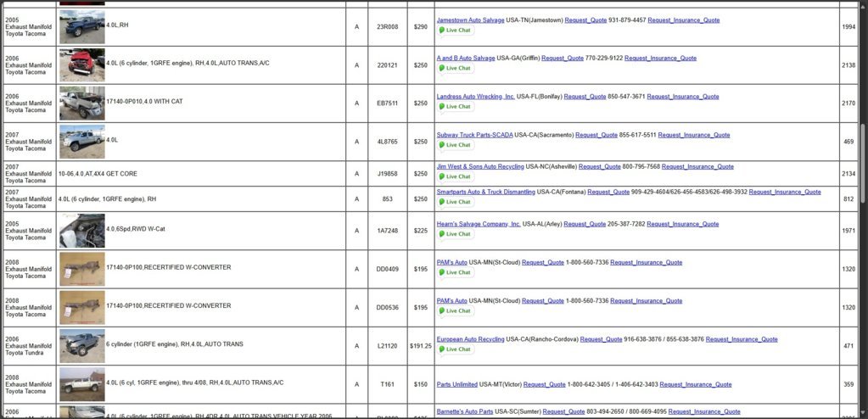This screenshot has height=419, width=868.
Task: Open PAM's Auto link in DD0536 row
Action: point(451,301)
